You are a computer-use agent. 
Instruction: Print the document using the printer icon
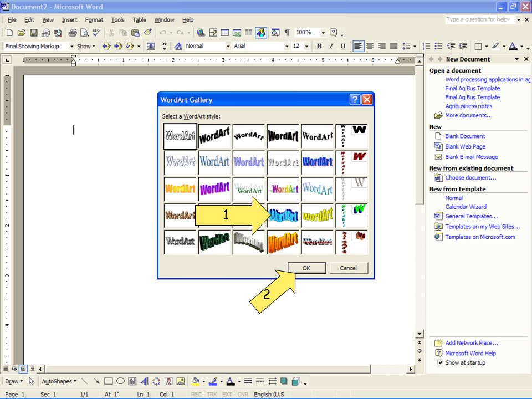73,33
